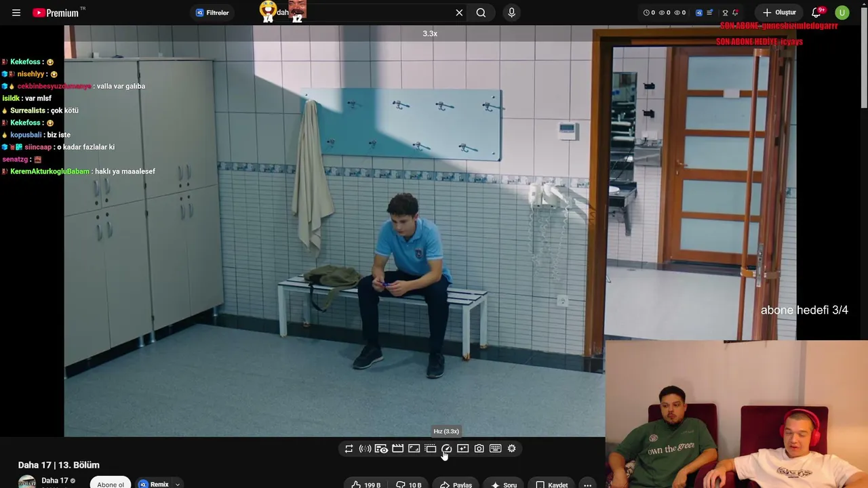Toggle the audio boost waves icon
This screenshot has width=868, height=488.
point(365,449)
